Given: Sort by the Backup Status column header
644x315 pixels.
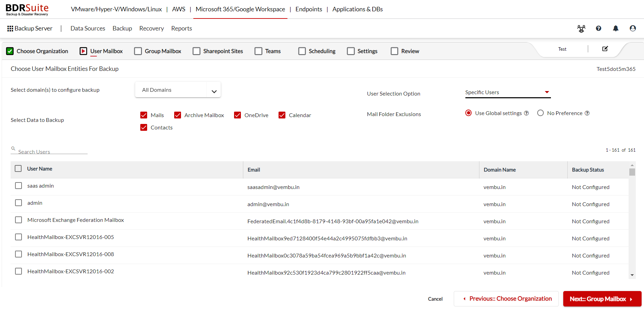Looking at the screenshot, I should pyautogui.click(x=588, y=170).
